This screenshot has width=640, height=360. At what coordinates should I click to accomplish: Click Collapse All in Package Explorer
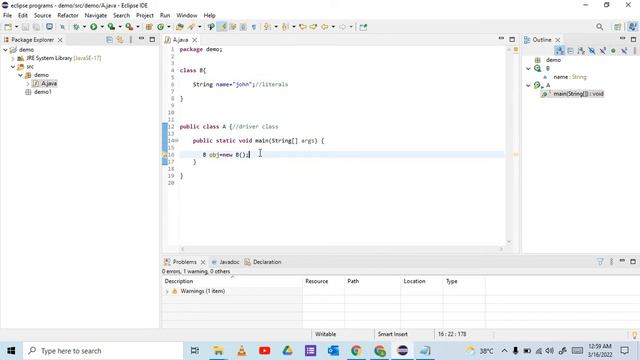[109, 40]
